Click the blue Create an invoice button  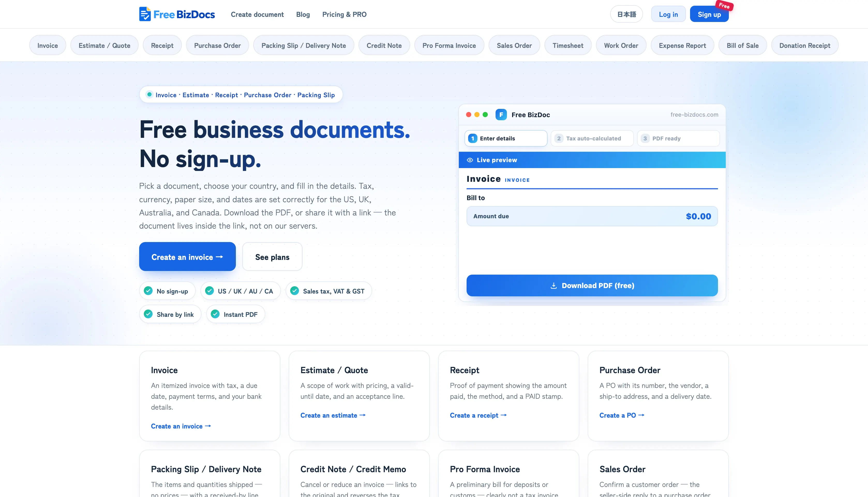(188, 257)
